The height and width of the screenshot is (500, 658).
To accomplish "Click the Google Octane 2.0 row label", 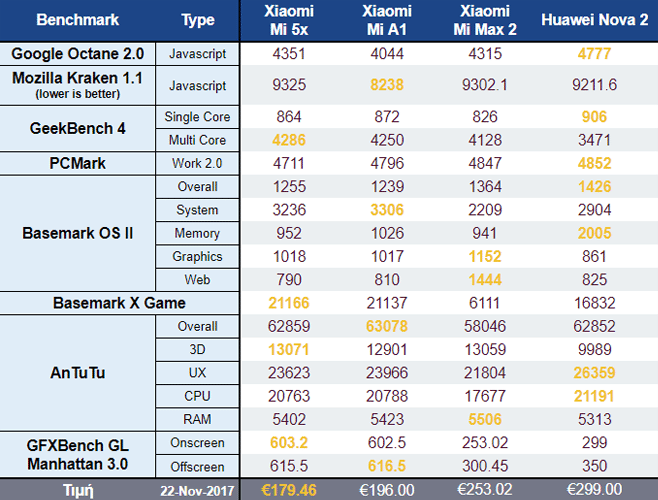I will pyautogui.click(x=78, y=54).
